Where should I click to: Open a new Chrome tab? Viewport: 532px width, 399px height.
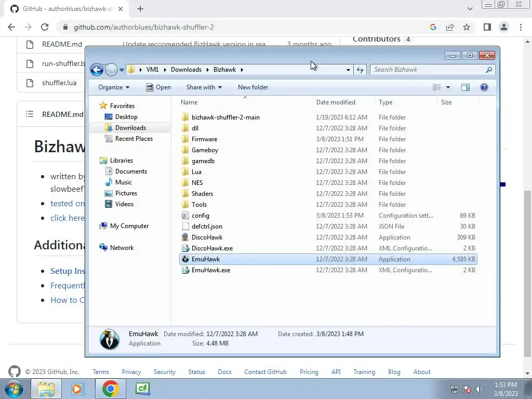[140, 9]
